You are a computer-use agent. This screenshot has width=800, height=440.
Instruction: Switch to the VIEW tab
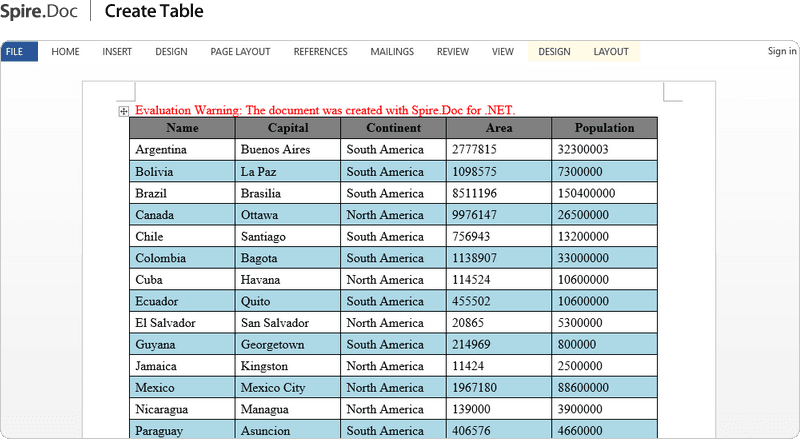(503, 52)
